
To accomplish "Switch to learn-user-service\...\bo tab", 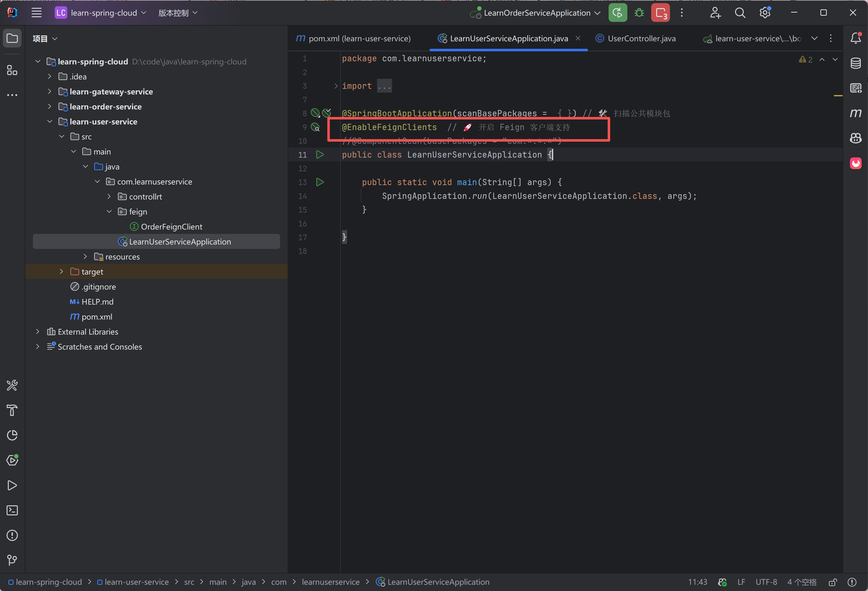I will pyautogui.click(x=752, y=38).
